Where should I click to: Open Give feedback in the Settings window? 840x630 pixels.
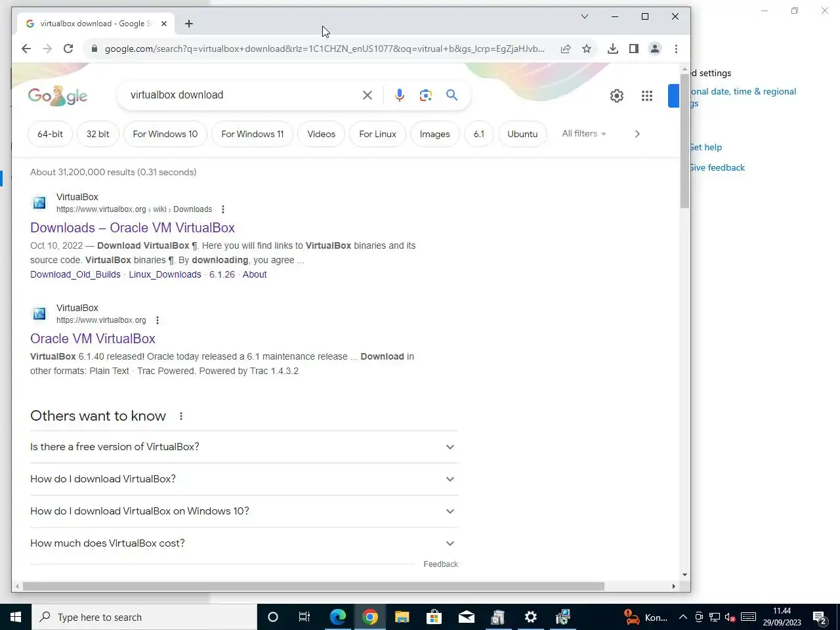717,168
